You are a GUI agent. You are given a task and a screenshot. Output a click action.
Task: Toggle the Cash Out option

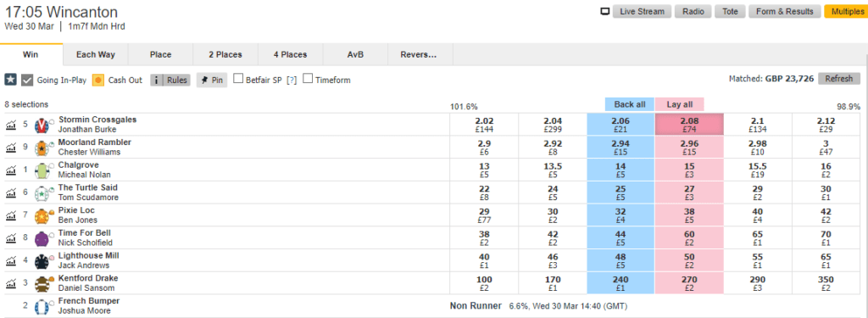point(98,80)
